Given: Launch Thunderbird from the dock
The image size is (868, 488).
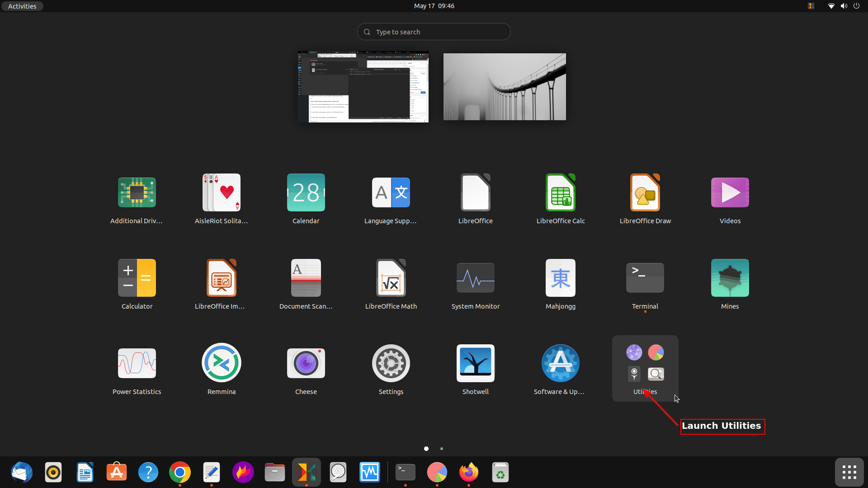Looking at the screenshot, I should tap(21, 472).
